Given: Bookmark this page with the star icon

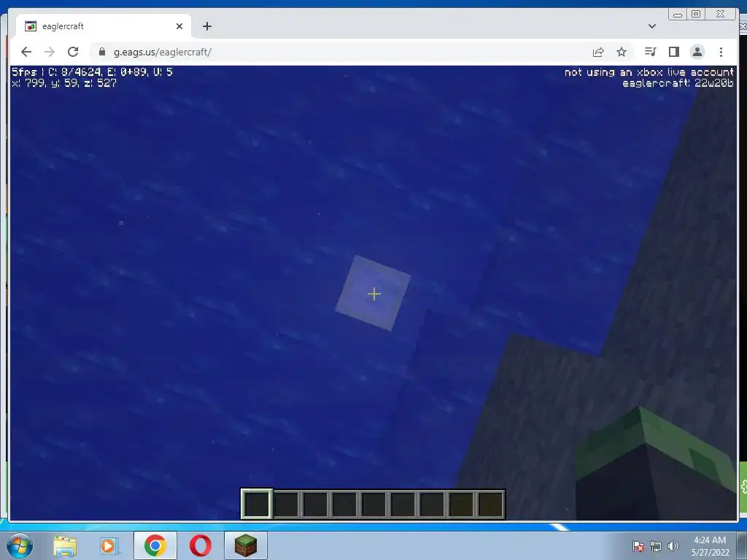Looking at the screenshot, I should pos(622,52).
